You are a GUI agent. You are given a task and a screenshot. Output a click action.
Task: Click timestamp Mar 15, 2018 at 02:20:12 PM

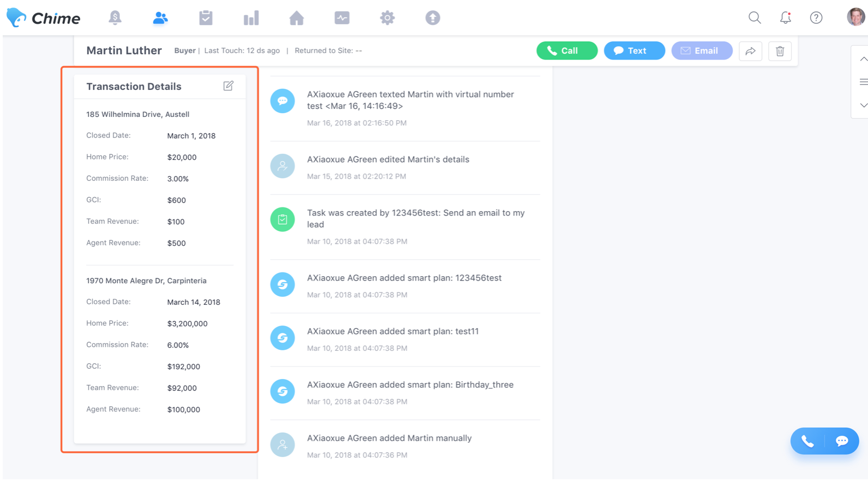click(x=356, y=177)
